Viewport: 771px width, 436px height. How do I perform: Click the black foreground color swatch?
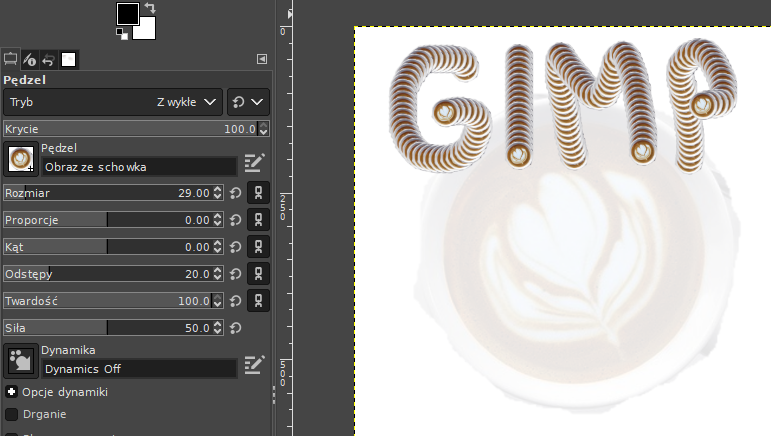coord(127,13)
